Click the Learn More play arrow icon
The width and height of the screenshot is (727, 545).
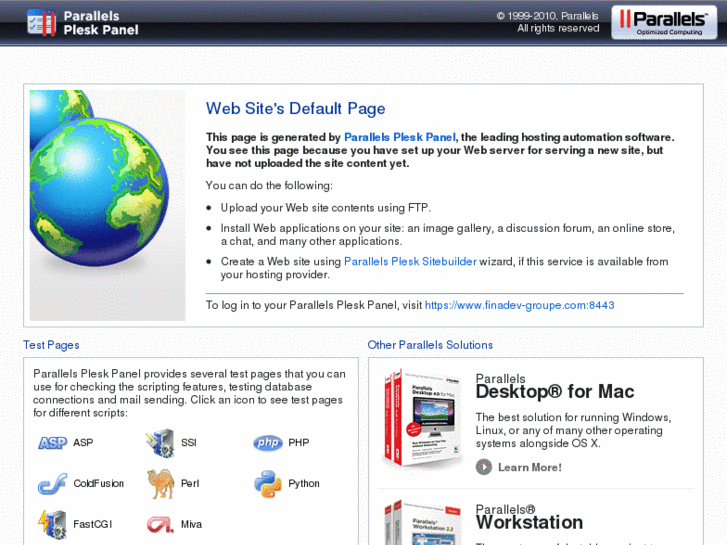pos(484,467)
